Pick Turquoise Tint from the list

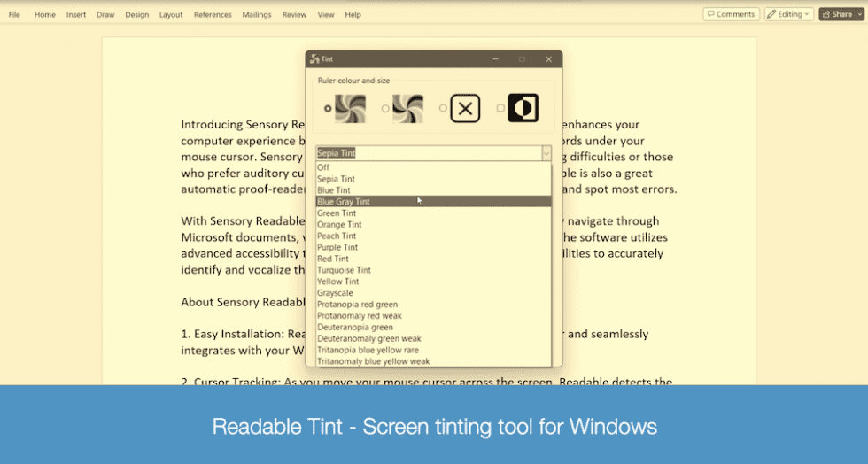click(433, 270)
